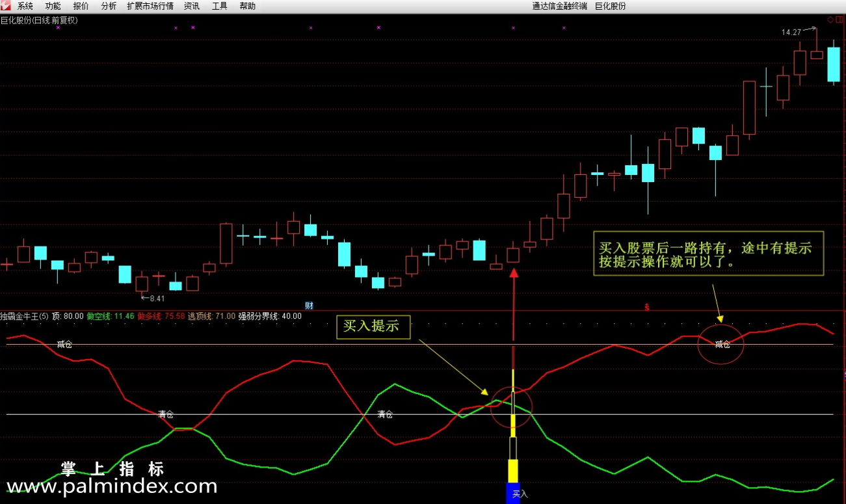Click the 顶: 80.00 indicator value
This screenshot has height=504, width=846.
68,316
